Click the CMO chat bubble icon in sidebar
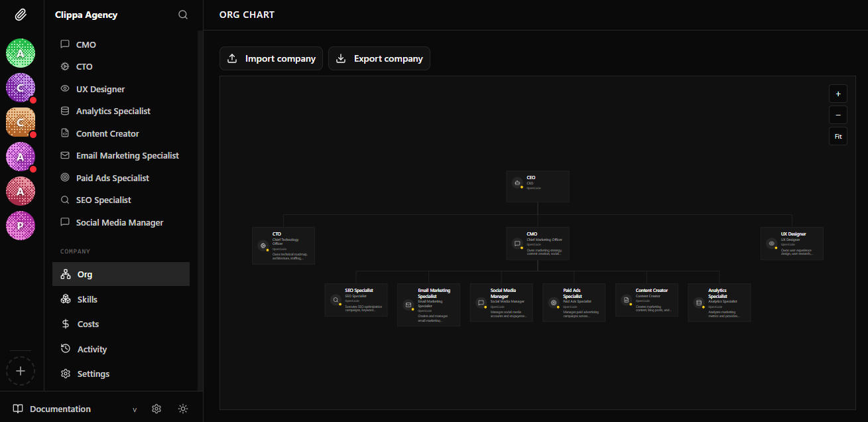Viewport: 868px width, 422px height. pyautogui.click(x=65, y=44)
